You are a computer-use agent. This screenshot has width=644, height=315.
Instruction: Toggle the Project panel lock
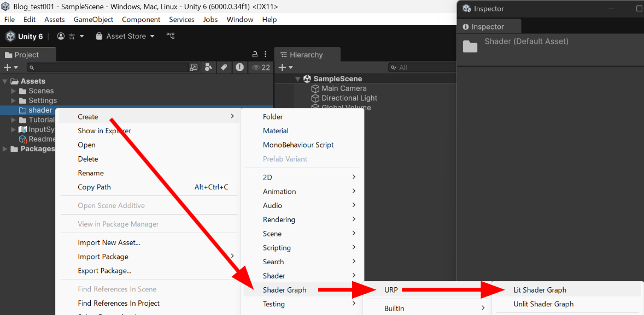255,54
